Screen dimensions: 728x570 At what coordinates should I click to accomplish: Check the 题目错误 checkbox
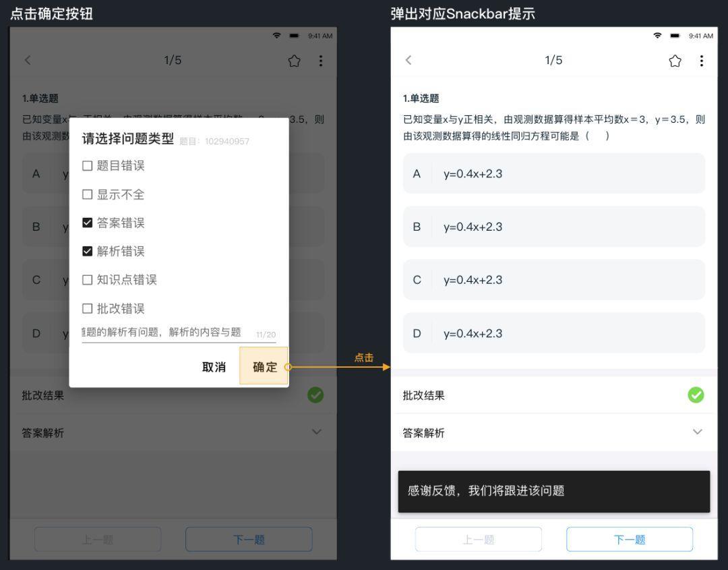87,166
